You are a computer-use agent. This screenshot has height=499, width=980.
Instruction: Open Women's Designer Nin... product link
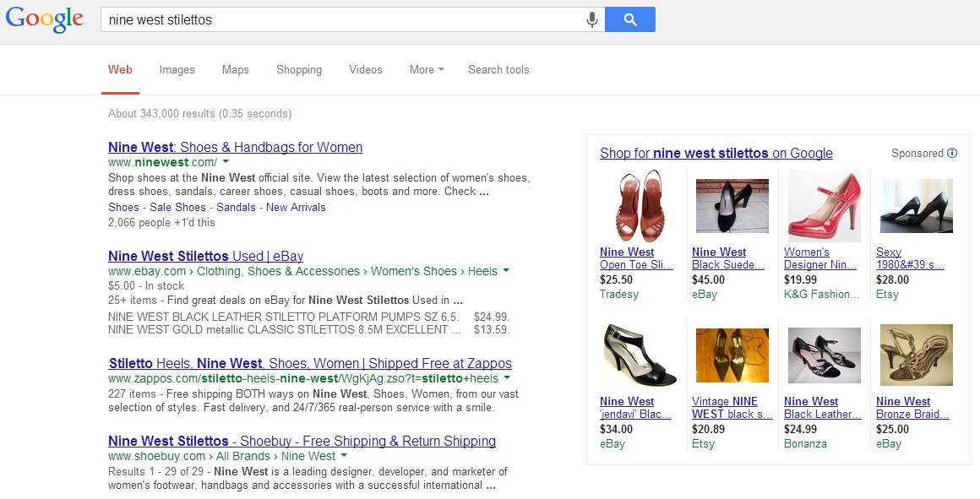820,258
